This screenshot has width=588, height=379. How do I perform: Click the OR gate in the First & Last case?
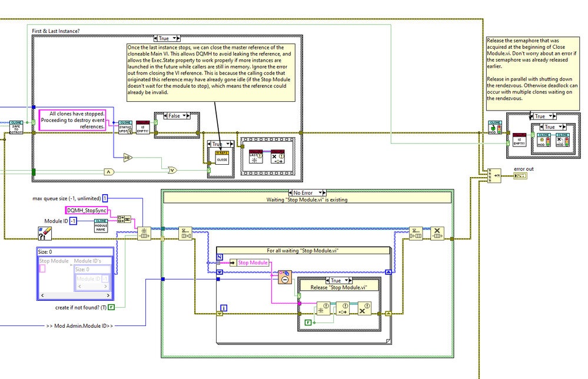(x=172, y=170)
